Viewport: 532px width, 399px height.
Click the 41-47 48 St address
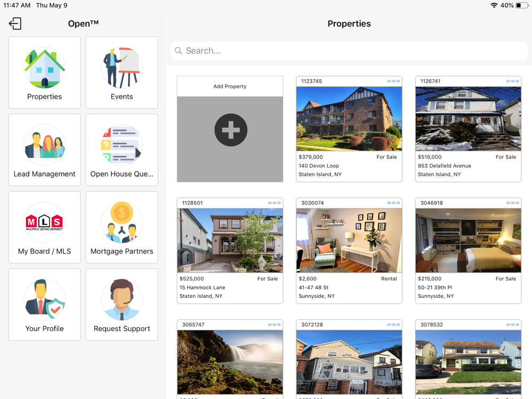(x=313, y=288)
